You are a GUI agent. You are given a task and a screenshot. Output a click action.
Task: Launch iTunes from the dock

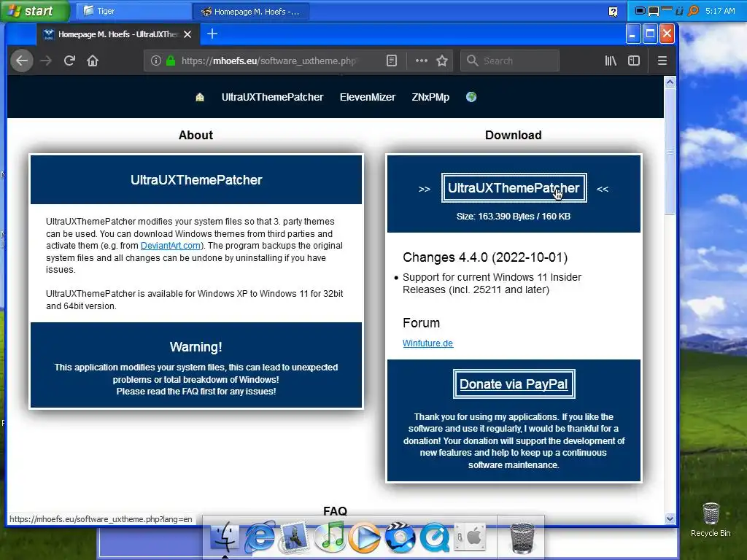(x=330, y=537)
